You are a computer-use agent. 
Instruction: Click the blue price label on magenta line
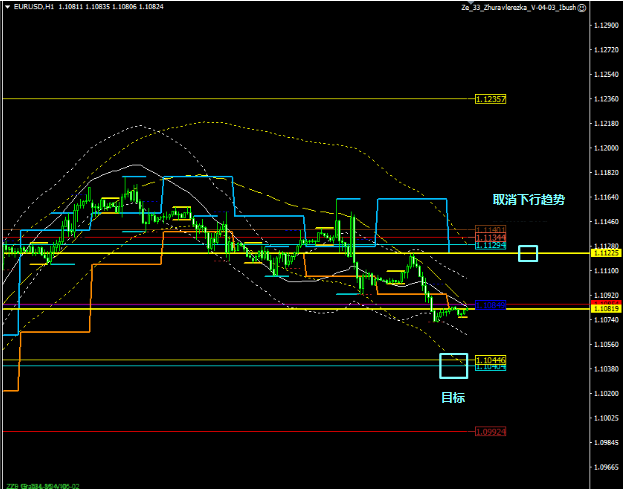pos(490,304)
